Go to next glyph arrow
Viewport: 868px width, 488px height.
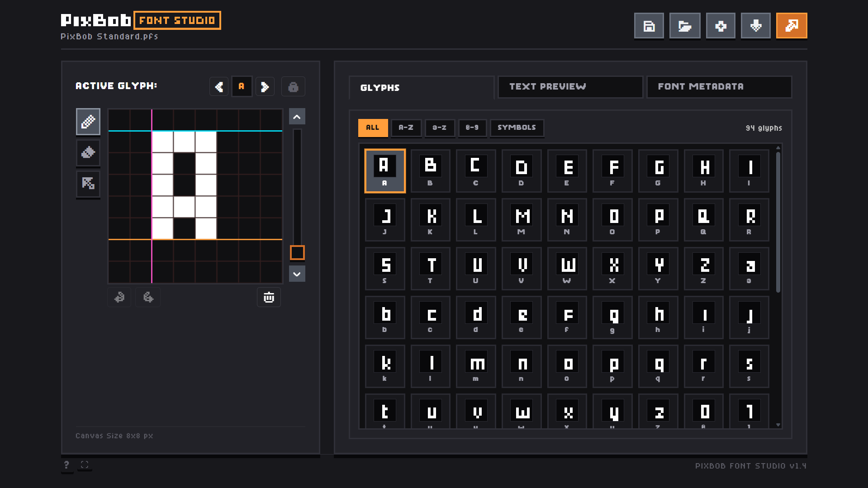265,86
